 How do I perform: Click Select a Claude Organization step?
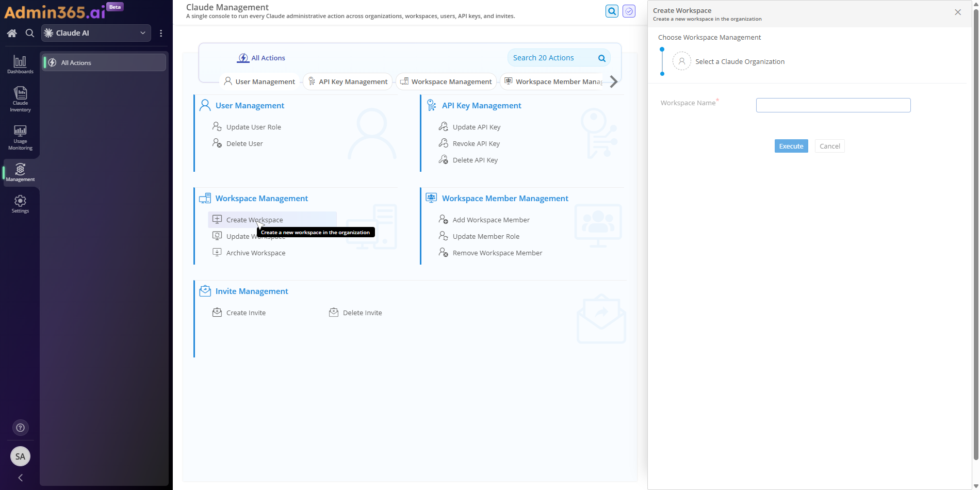(740, 61)
